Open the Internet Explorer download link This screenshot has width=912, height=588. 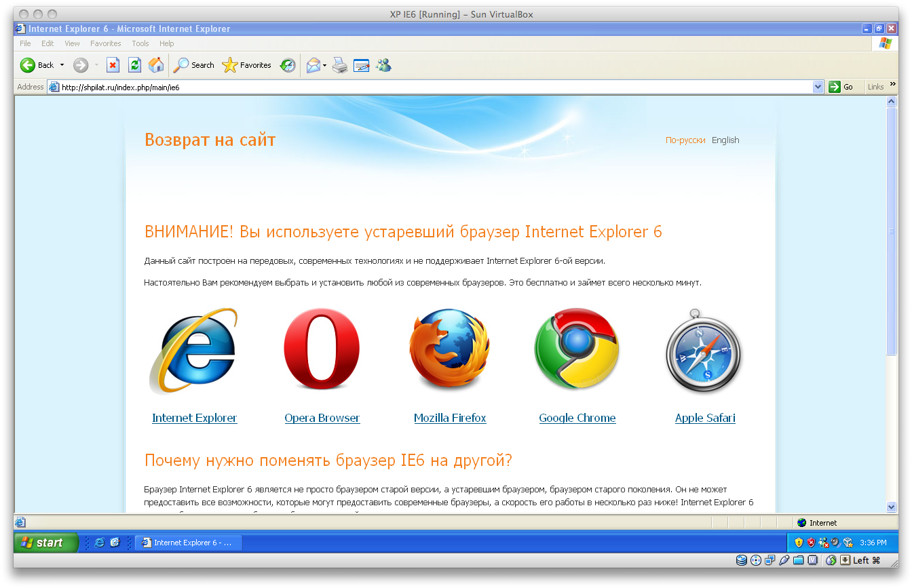tap(195, 418)
